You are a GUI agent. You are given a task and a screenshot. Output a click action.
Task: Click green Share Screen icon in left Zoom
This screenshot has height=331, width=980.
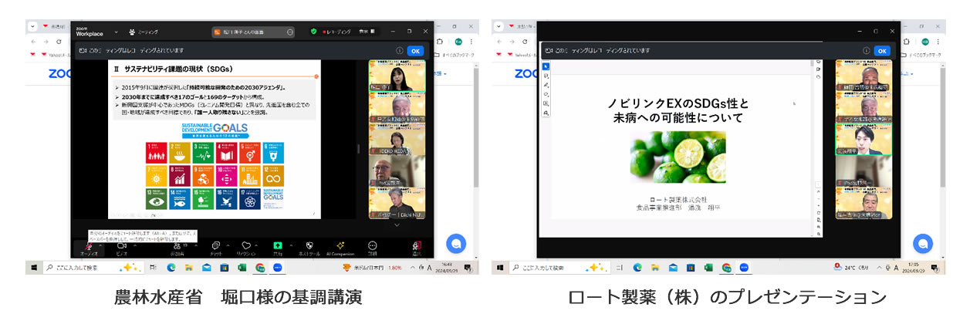click(x=278, y=245)
